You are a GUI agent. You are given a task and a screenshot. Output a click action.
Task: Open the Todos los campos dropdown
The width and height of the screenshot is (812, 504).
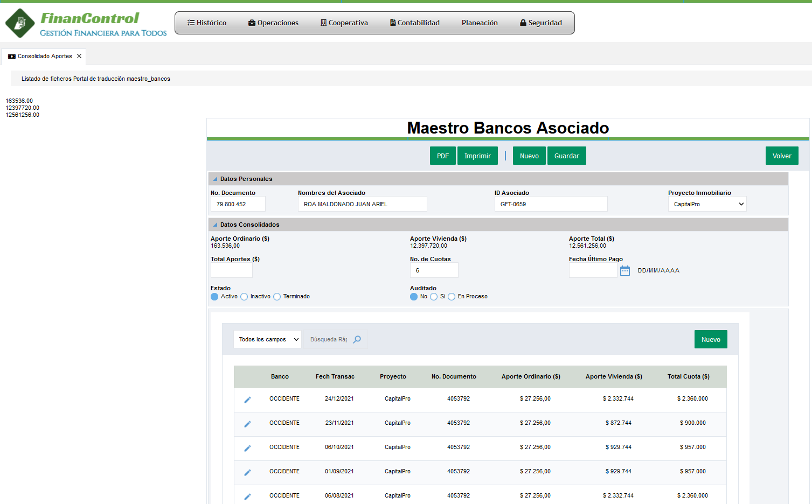point(267,339)
